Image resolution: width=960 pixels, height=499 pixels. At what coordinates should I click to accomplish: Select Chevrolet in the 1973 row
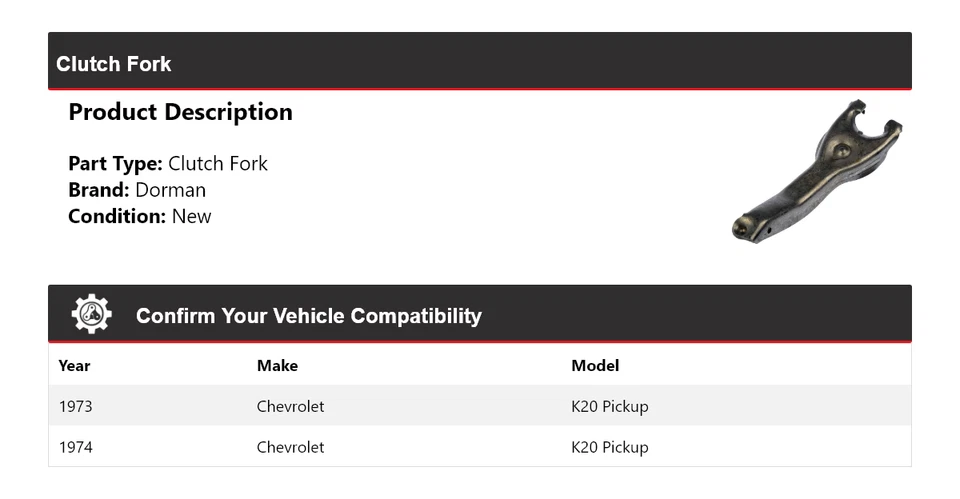point(290,407)
